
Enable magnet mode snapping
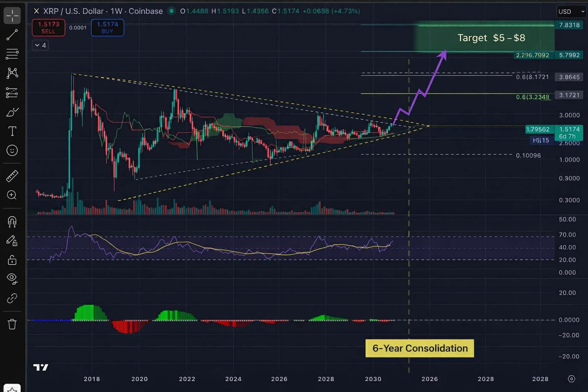click(12, 222)
